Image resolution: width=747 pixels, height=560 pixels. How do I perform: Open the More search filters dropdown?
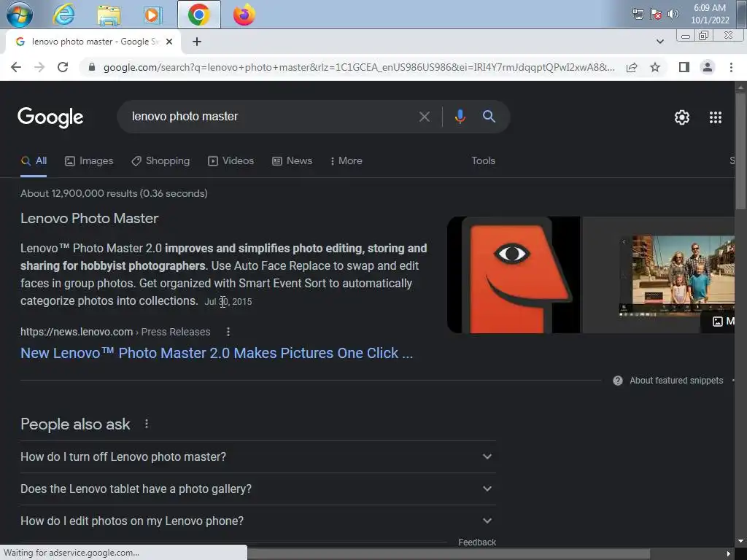[347, 161]
